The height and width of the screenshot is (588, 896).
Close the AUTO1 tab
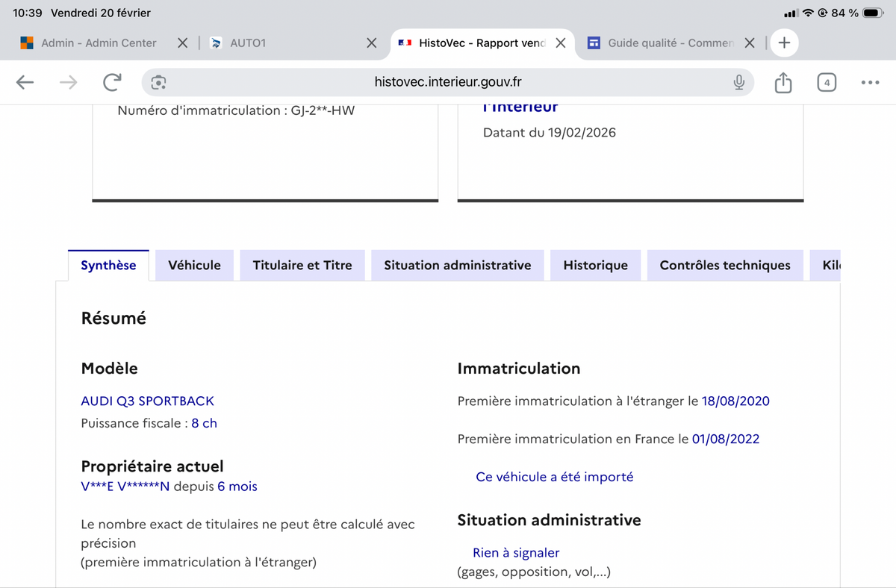click(371, 43)
